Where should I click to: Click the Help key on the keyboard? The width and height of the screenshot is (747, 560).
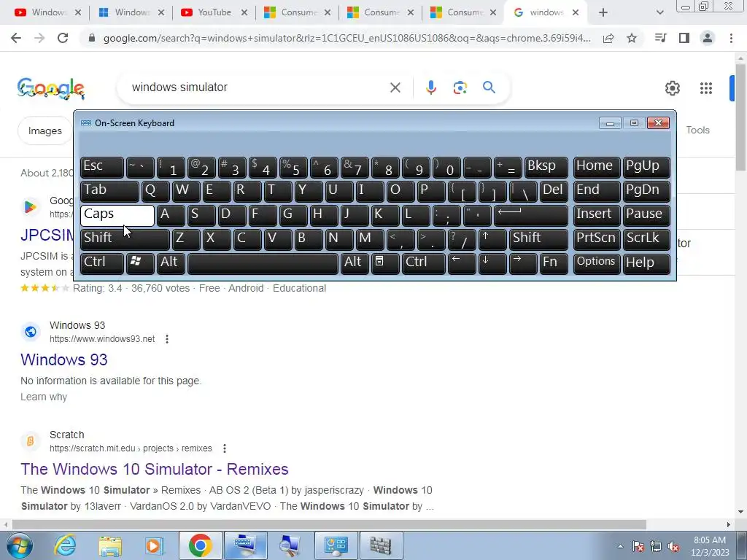point(646,263)
